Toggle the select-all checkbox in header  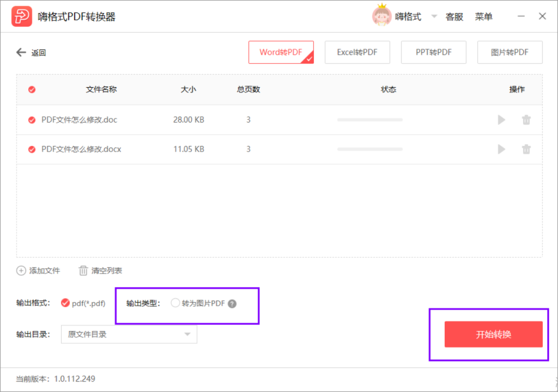pyautogui.click(x=32, y=89)
